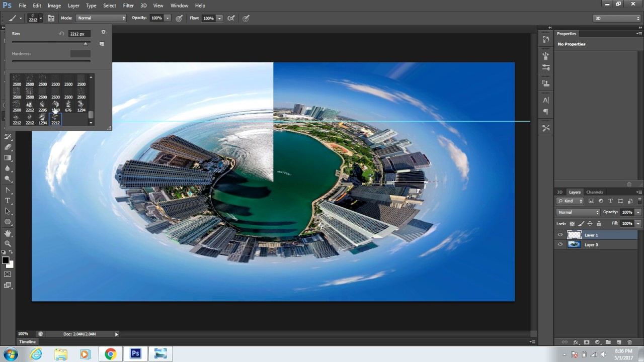Select the Pen tool
This screenshot has height=362, width=644.
click(x=8, y=191)
